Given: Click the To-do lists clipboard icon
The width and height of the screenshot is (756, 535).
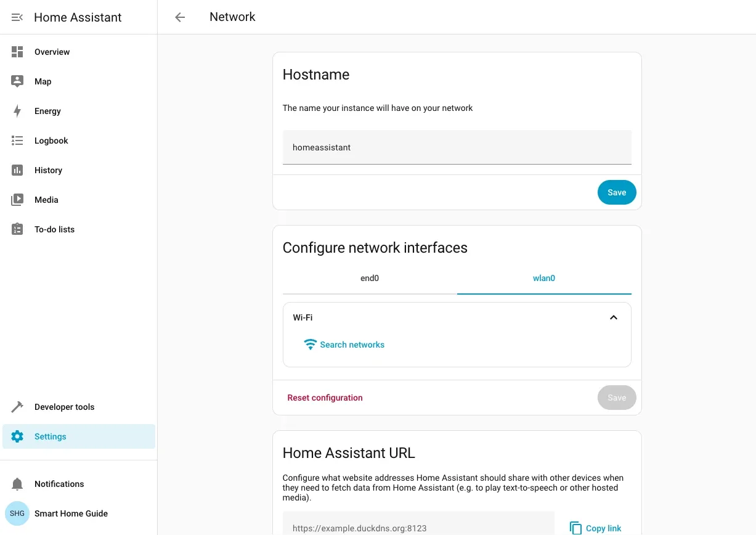Looking at the screenshot, I should (x=17, y=229).
